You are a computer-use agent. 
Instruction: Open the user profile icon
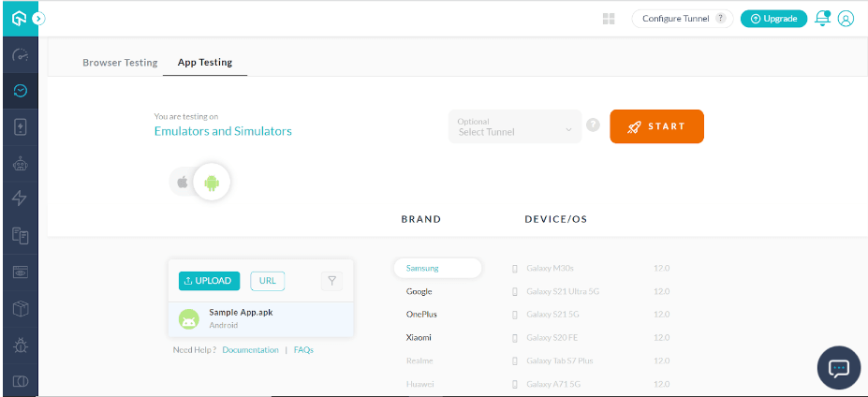point(846,18)
